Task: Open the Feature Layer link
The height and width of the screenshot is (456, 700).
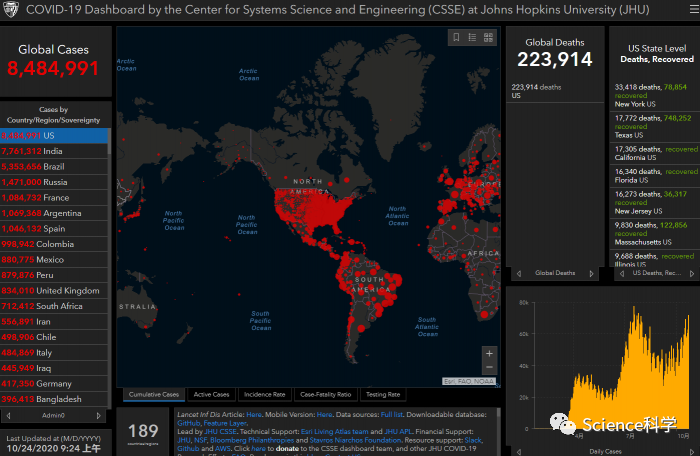Action: (225, 423)
